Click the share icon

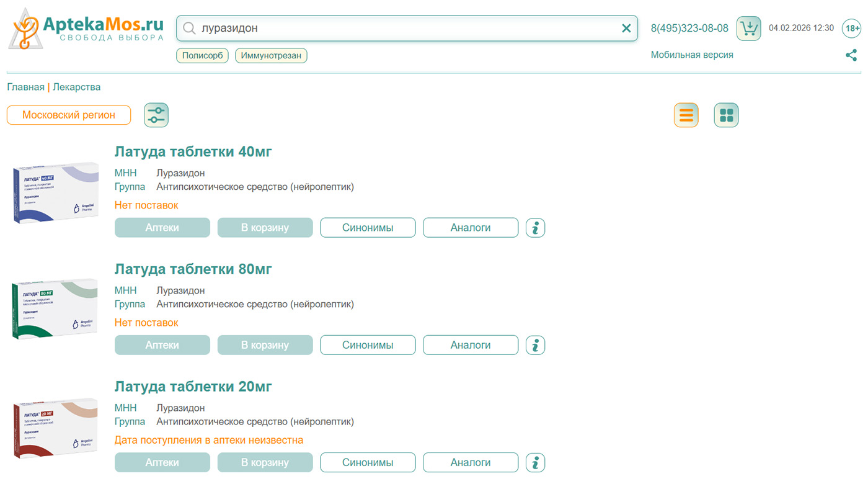pos(851,55)
